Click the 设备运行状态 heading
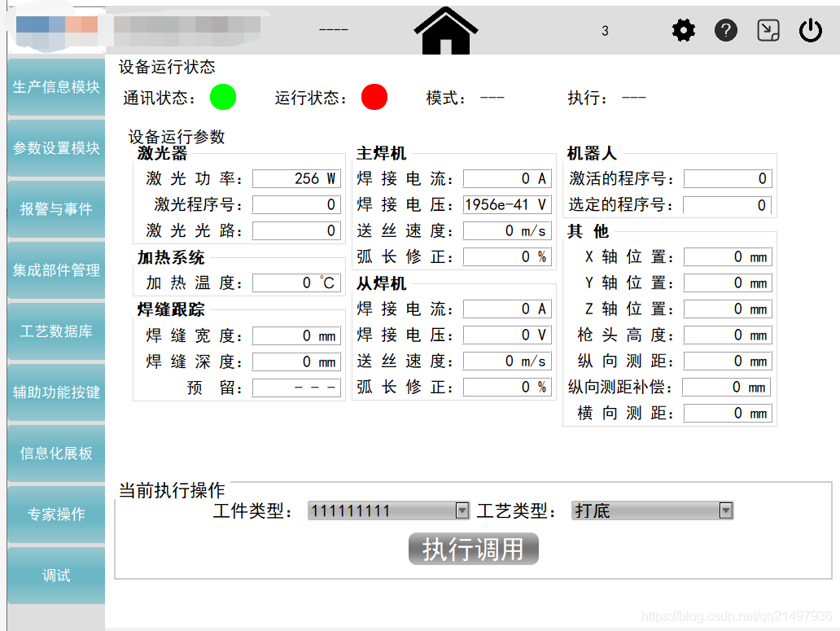The width and height of the screenshot is (840, 631). coord(167,67)
